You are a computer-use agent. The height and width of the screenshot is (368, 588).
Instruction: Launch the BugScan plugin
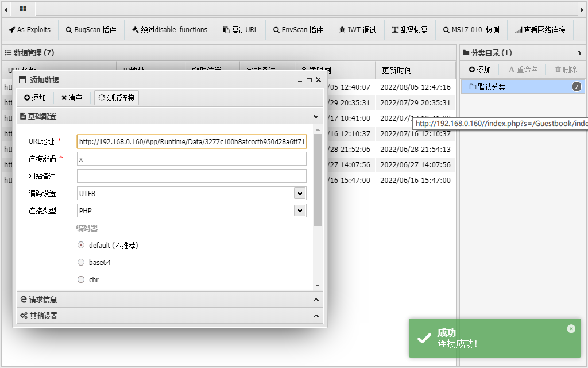[x=91, y=30]
